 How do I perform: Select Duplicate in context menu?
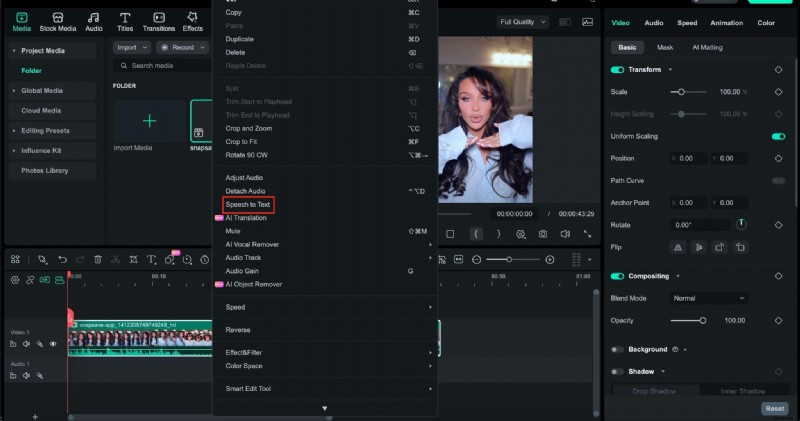click(239, 39)
